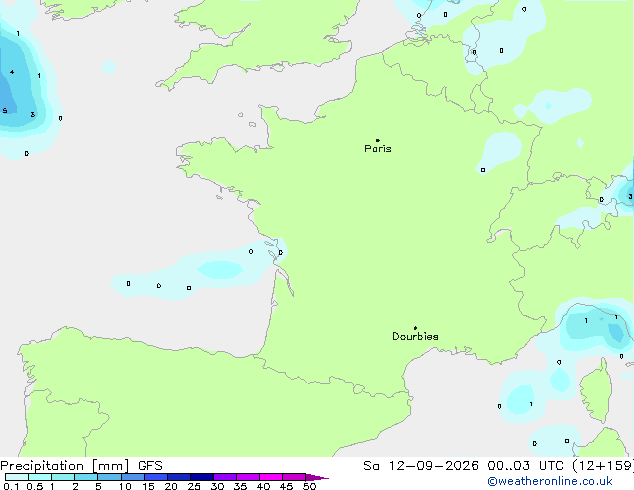Click the Precipitation [mm] title text
This screenshot has height=490, width=634.
click(65, 466)
